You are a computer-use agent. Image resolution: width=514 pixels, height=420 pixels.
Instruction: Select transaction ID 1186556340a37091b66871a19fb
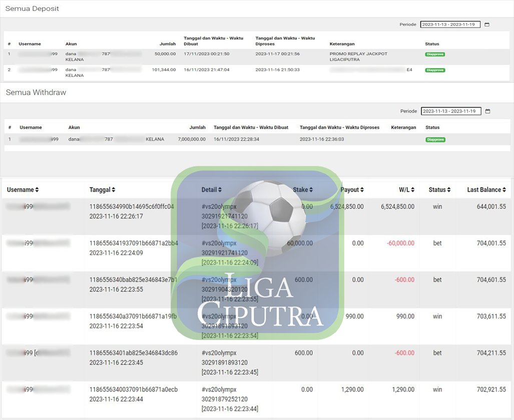click(x=133, y=316)
